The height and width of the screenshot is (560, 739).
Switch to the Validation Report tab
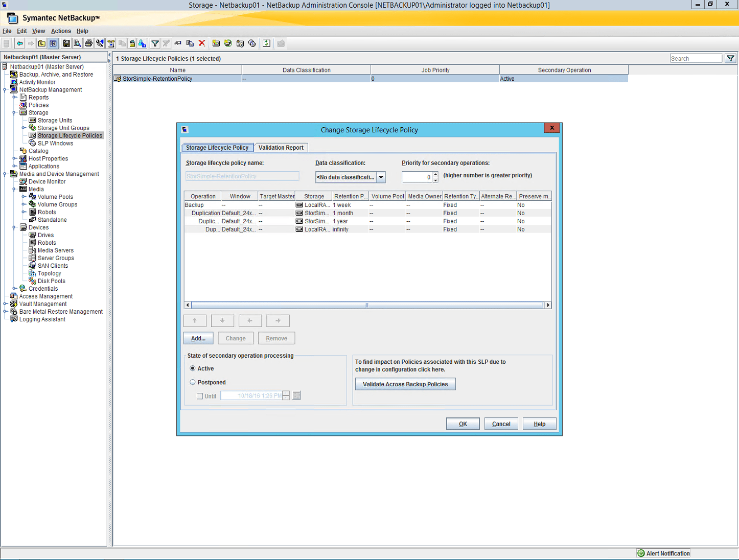pyautogui.click(x=281, y=147)
